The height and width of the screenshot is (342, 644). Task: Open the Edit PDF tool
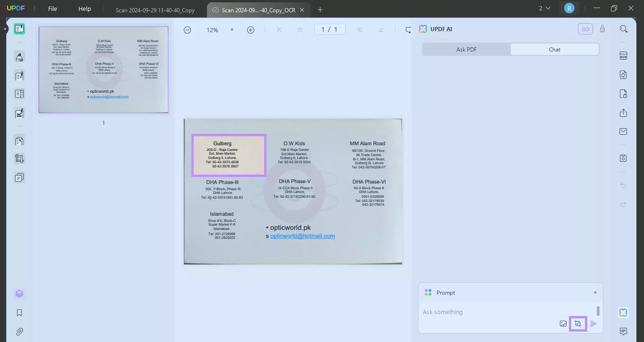(19, 76)
